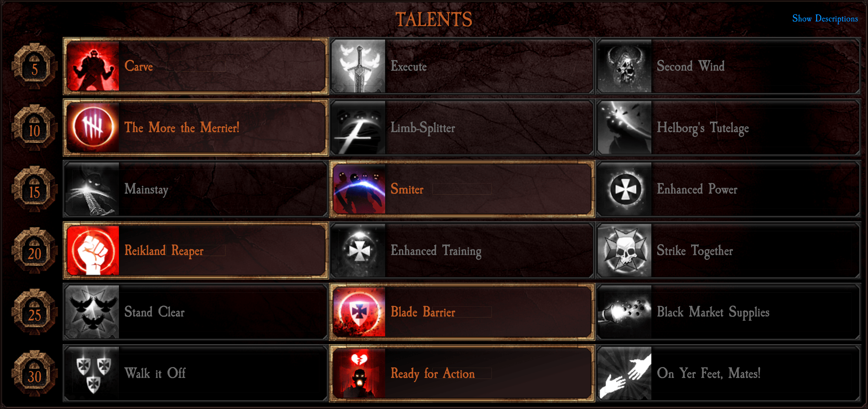Select the Enhanced Training talent row
The height and width of the screenshot is (409, 868).
tap(462, 250)
